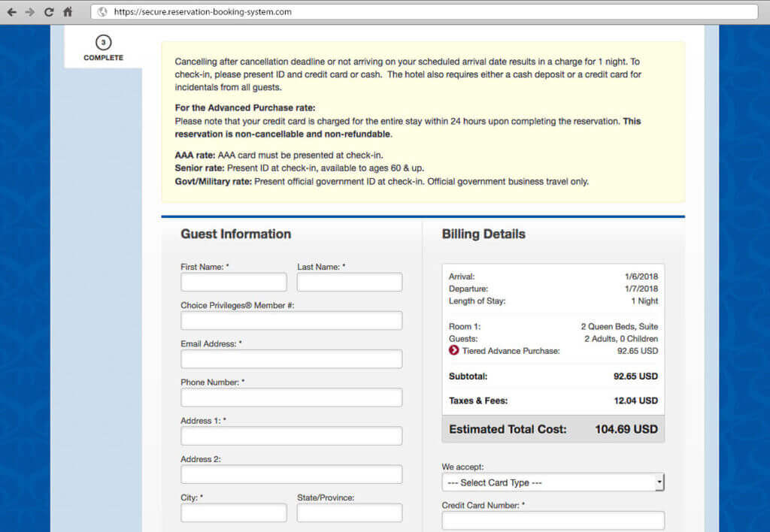Viewport: 770px width, 532px height.
Task: Click the Taxes & Fees 12.04 USD amount
Action: coord(635,401)
